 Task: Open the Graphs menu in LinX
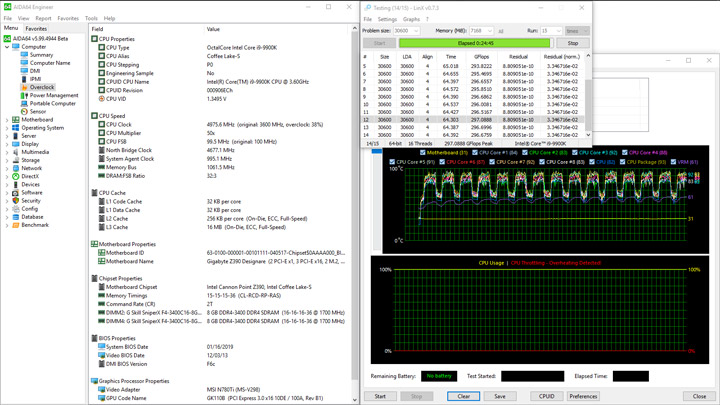point(411,19)
